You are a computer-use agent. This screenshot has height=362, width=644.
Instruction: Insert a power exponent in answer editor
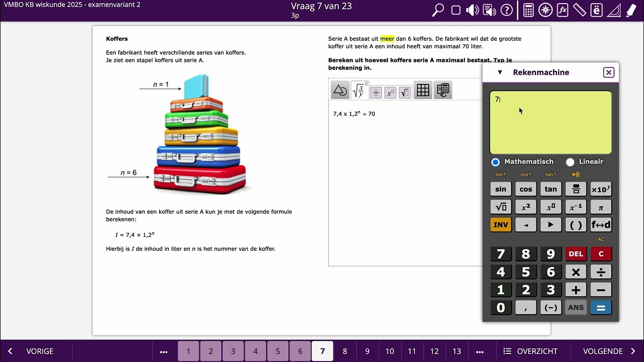(x=390, y=93)
